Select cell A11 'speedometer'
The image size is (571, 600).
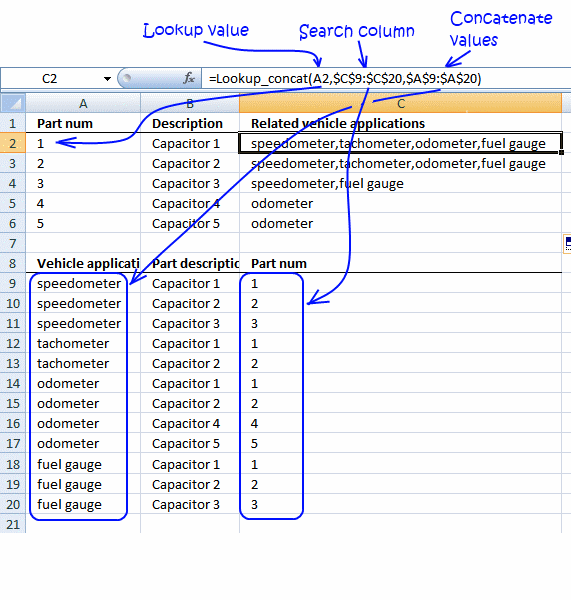83,323
